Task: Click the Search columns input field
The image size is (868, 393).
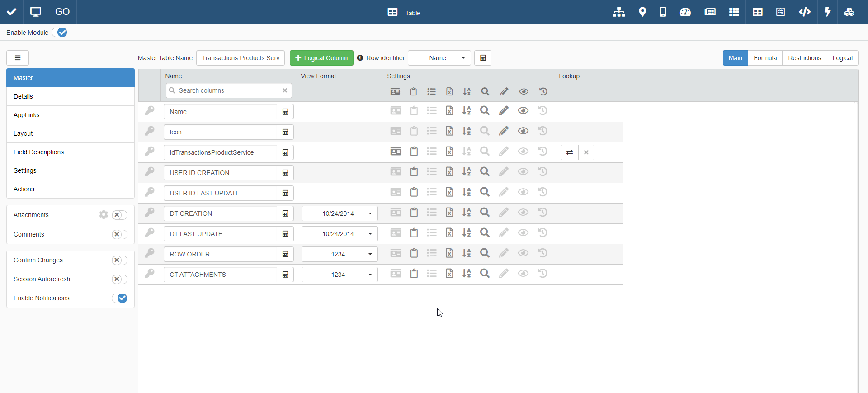Action: 228,90
